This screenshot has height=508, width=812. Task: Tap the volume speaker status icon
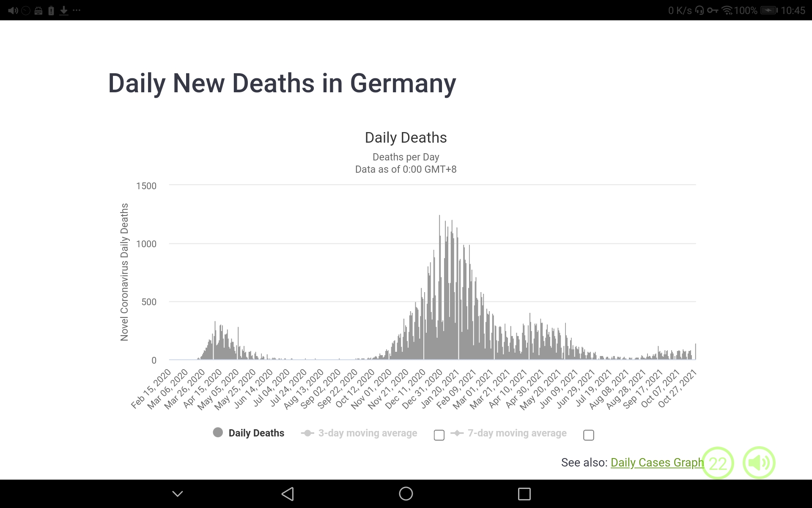[13, 11]
